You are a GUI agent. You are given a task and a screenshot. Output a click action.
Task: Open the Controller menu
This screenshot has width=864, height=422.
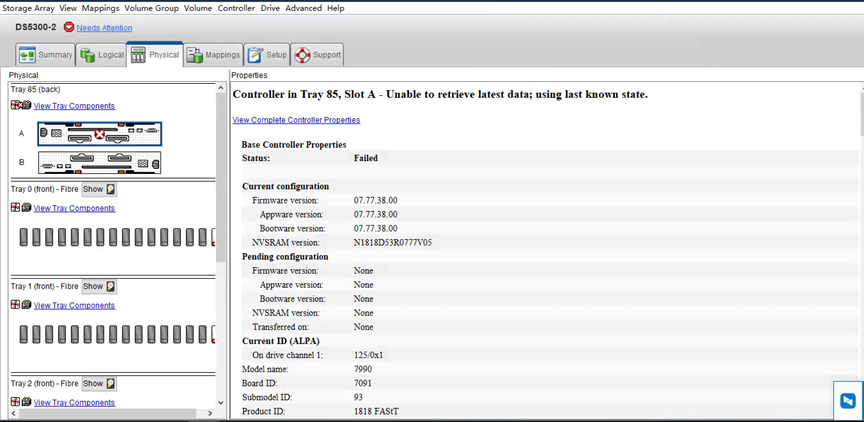click(x=236, y=8)
